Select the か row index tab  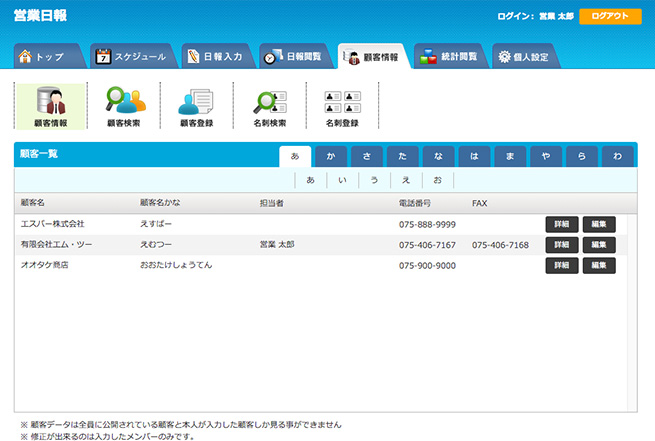[x=331, y=156]
